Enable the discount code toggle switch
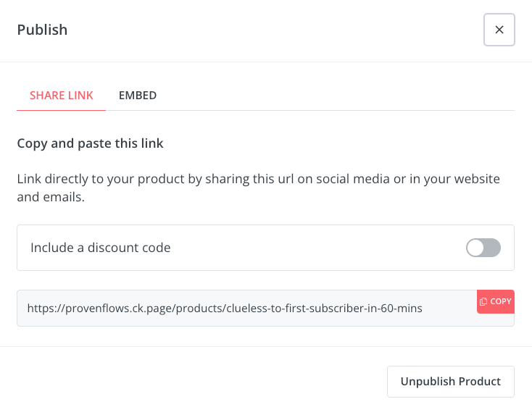 pos(483,248)
